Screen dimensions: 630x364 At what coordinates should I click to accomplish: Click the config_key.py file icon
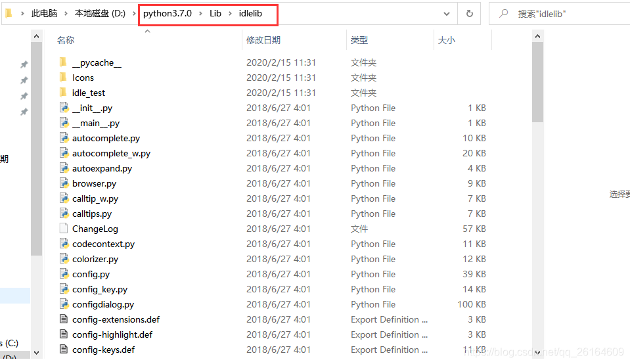pos(64,289)
